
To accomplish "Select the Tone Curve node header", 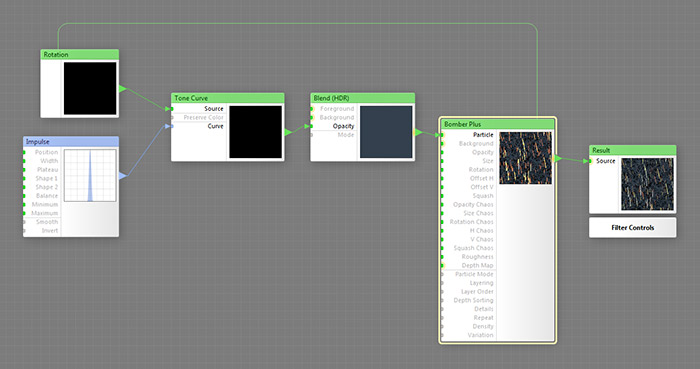I will tap(228, 98).
